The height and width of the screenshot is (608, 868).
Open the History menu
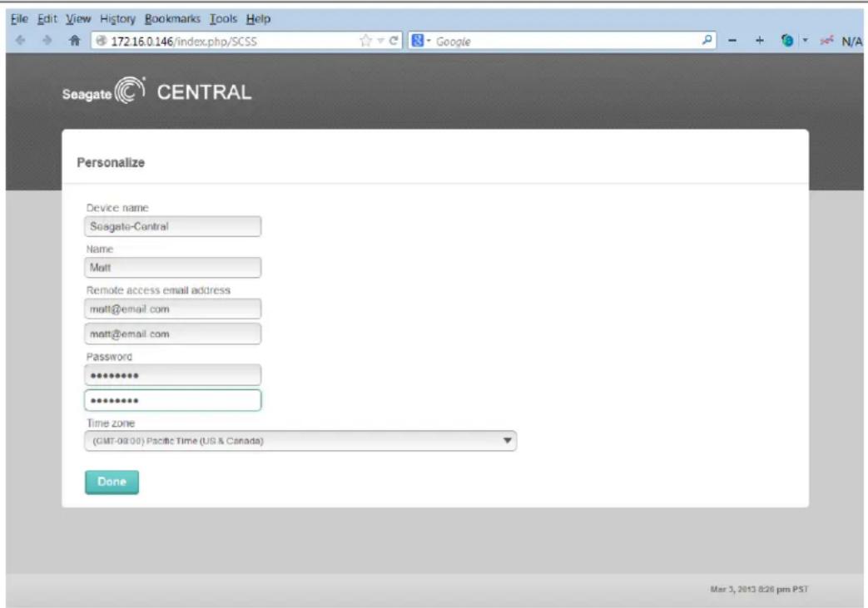click(x=117, y=19)
